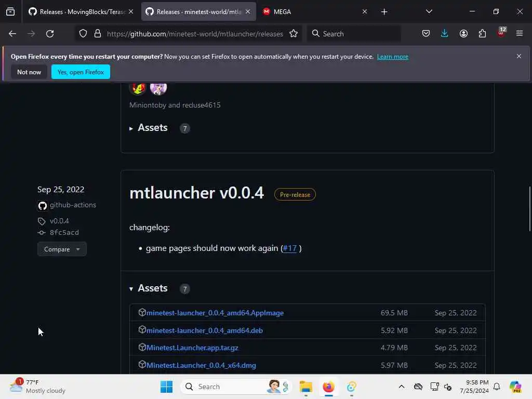Open the Compare dropdown
Screen dimensions: 532x399
(x=62, y=249)
